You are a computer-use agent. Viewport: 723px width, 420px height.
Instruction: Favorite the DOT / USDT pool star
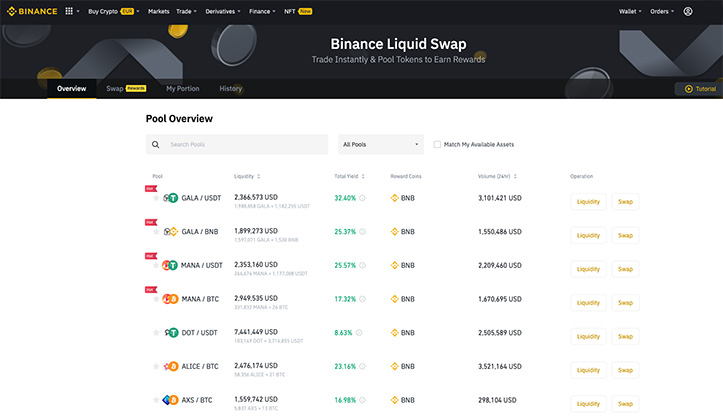point(156,332)
